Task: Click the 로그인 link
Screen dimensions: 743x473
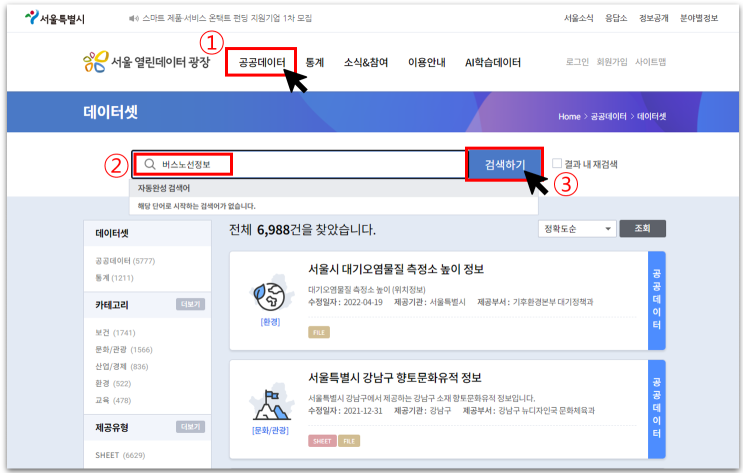Action: (x=577, y=62)
